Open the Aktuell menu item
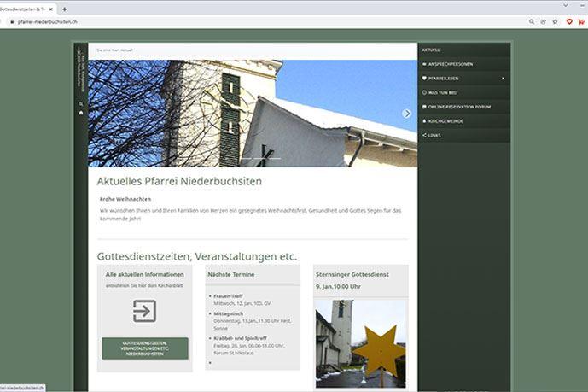 click(432, 50)
